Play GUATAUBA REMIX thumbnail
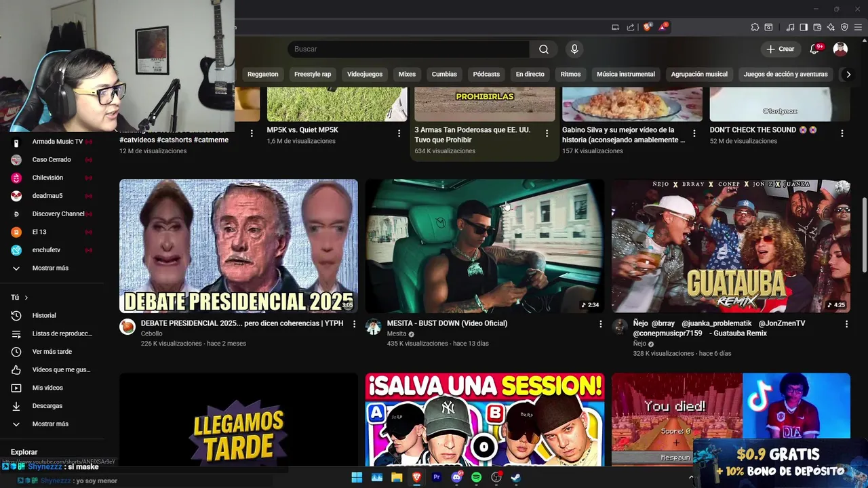The image size is (868, 488). point(731,246)
